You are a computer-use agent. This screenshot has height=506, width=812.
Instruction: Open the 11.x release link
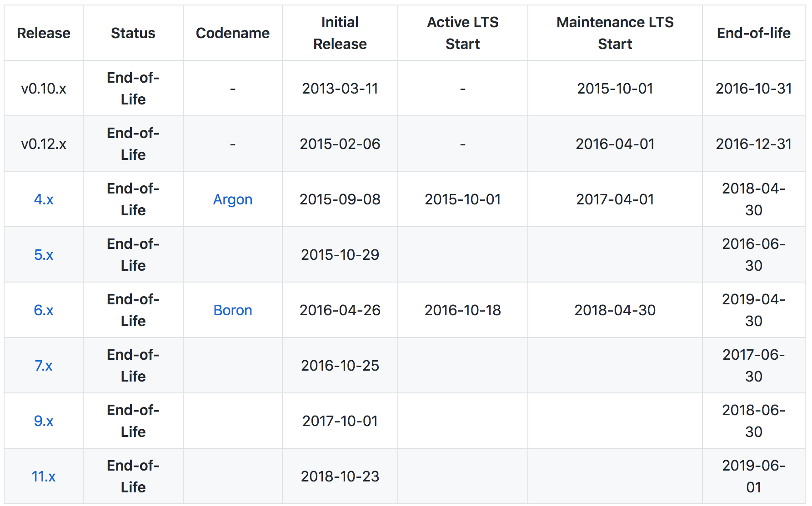pyautogui.click(x=44, y=476)
